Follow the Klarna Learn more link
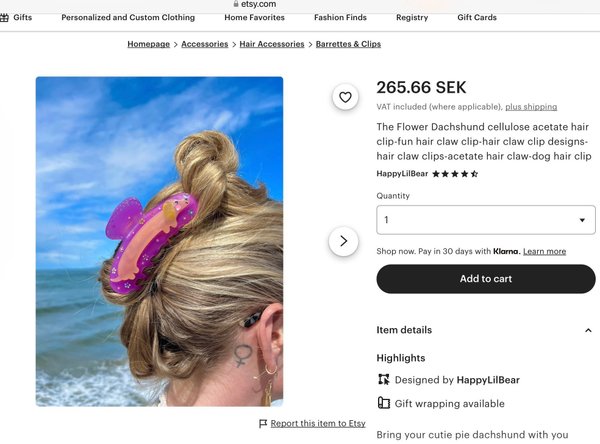Screen dimensions: 600x444 544,251
